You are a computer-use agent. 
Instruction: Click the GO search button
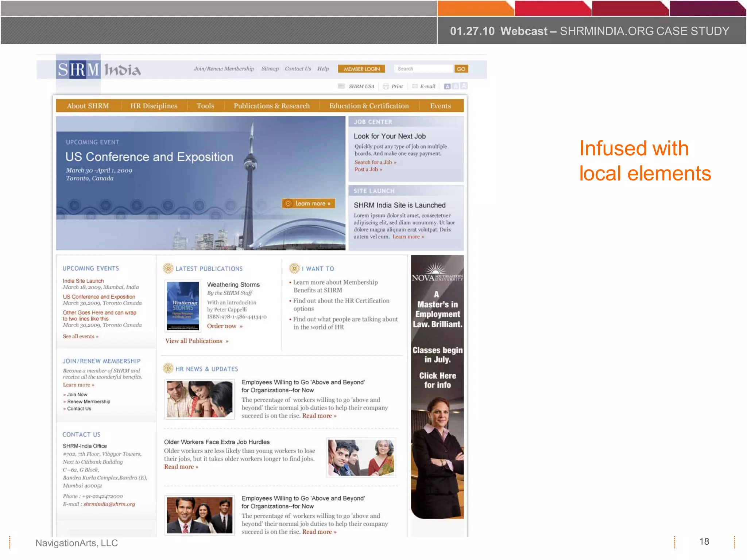tap(461, 69)
